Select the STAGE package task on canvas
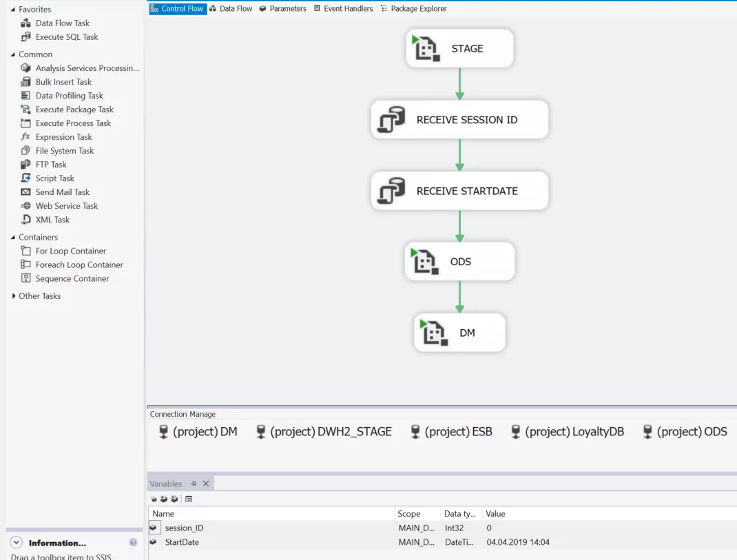 point(459,48)
